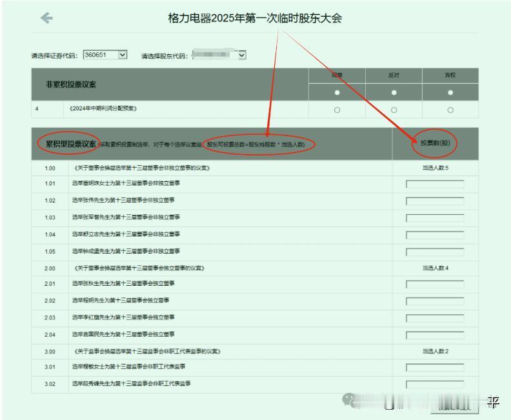
Task: Go back using the left arrow icon
Action: (x=47, y=18)
